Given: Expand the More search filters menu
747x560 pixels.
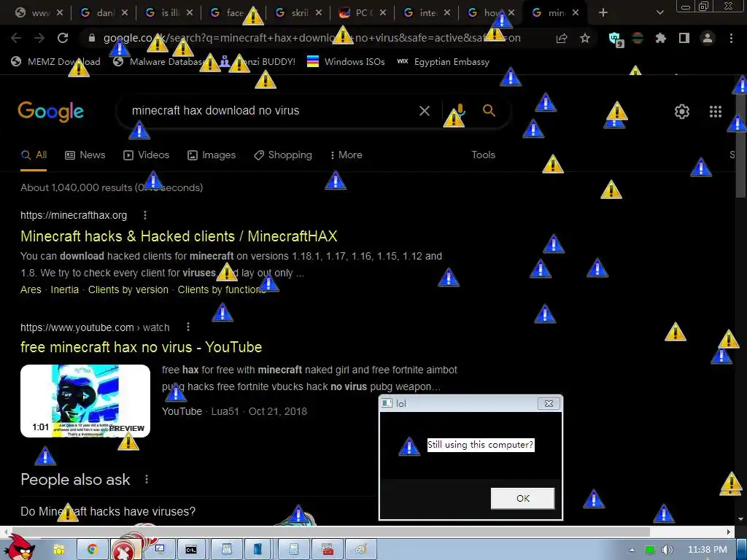Looking at the screenshot, I should click(x=347, y=155).
